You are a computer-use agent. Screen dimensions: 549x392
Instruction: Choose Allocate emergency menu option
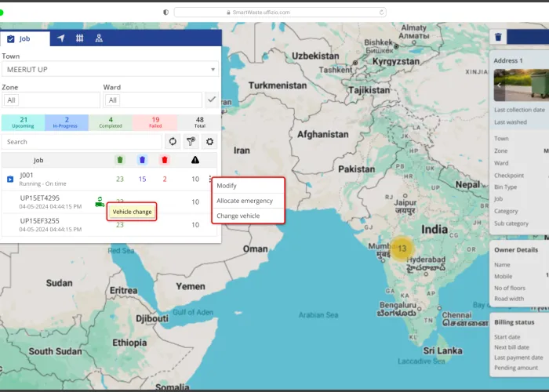pos(245,201)
